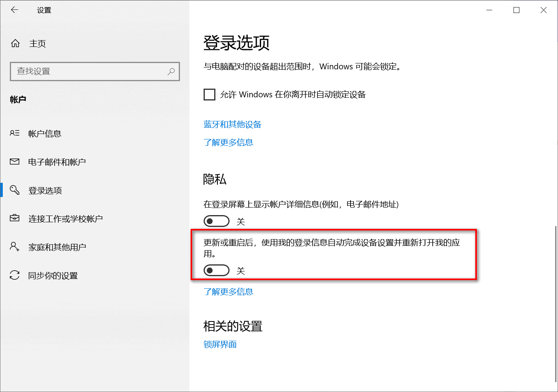The image size is (558, 392).
Task: Enable 允许 Windows 在你离开时自动锁定设备 checkbox
Action: pos(209,95)
